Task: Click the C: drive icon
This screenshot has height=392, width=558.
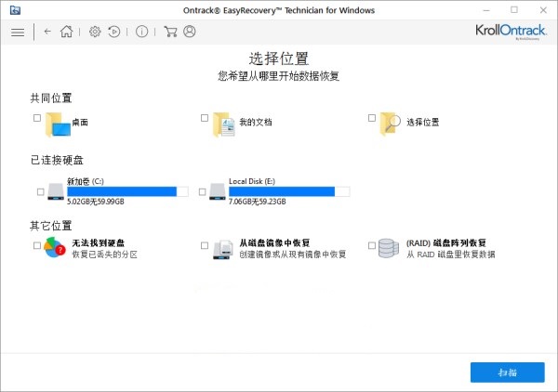Action: click(x=56, y=191)
